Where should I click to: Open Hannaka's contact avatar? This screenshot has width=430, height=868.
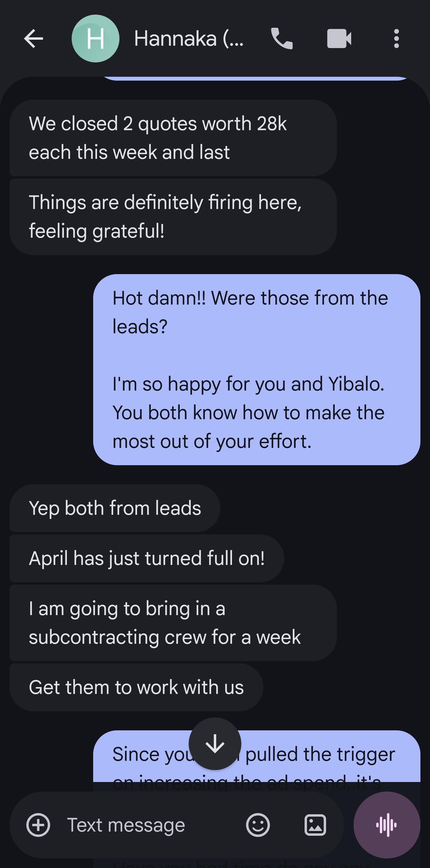click(x=95, y=39)
